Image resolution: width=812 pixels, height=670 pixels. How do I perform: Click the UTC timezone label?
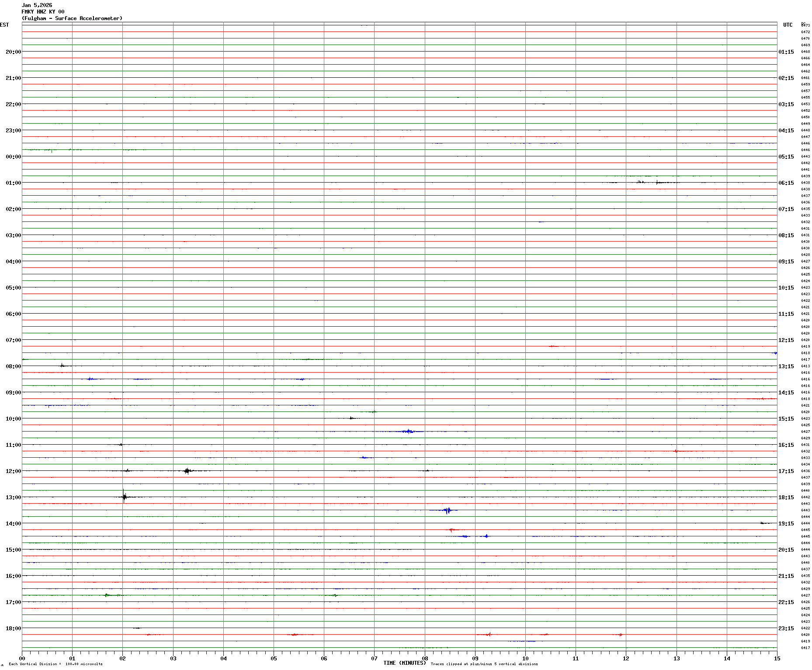click(x=788, y=25)
